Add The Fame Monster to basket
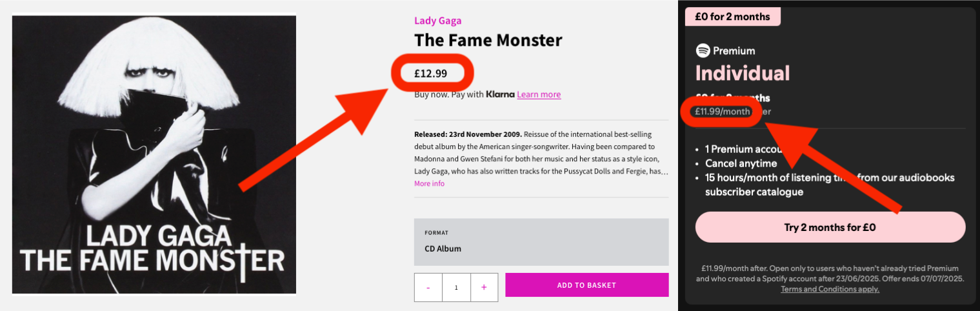980x311 pixels. (586, 285)
